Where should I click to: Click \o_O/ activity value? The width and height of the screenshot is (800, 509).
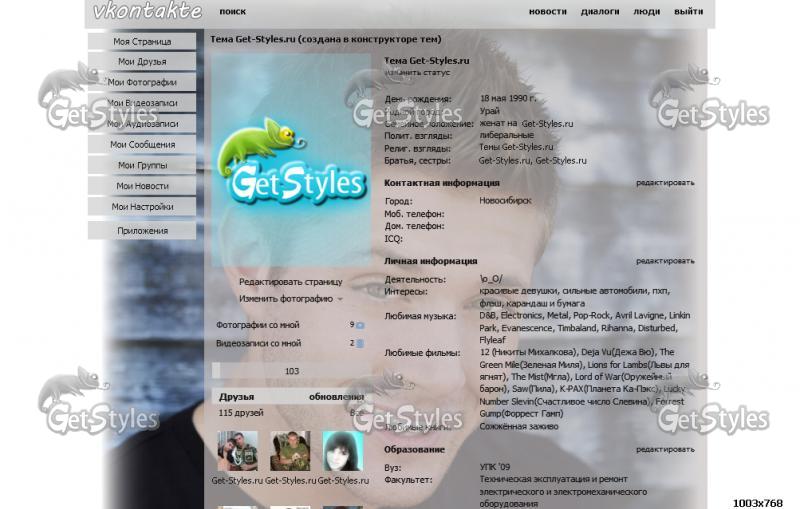(x=490, y=279)
